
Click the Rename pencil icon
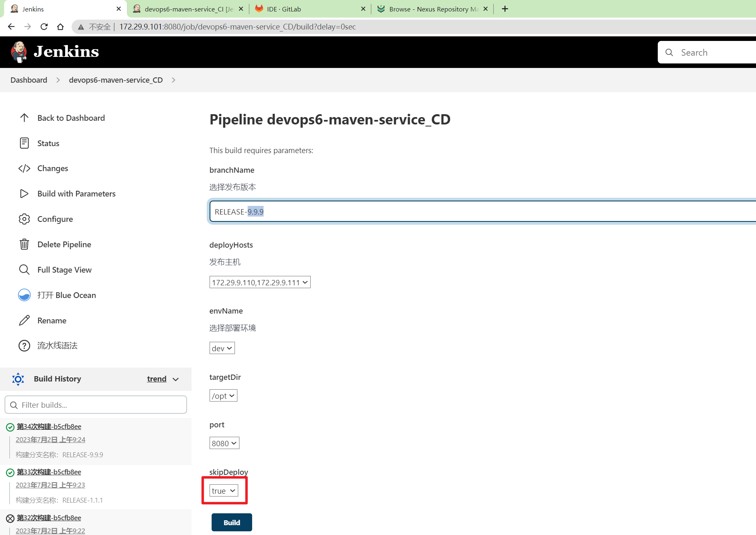click(24, 321)
